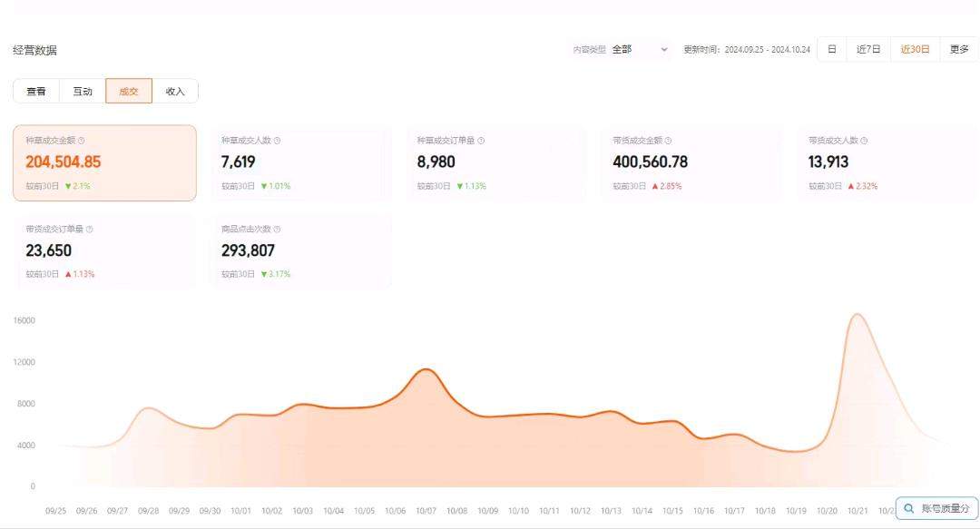Select the 商品点击次数 293,807 card

pos(299,251)
